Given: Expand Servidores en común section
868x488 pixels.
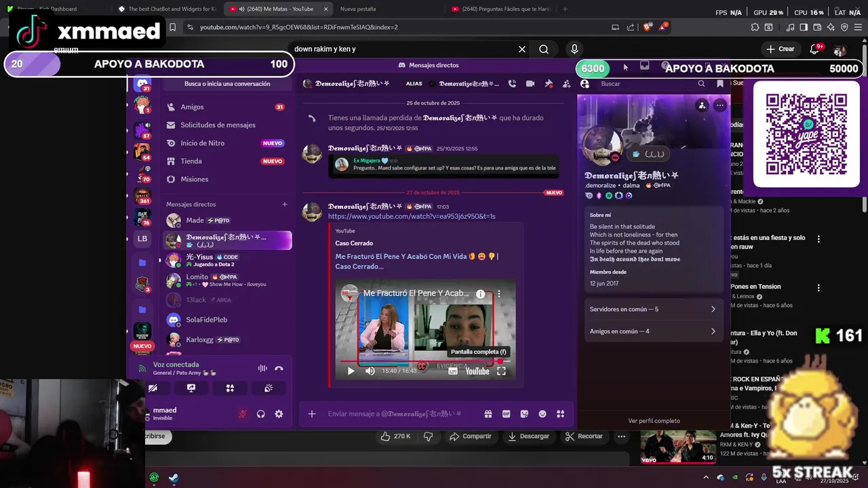Looking at the screenshot, I should (x=652, y=309).
